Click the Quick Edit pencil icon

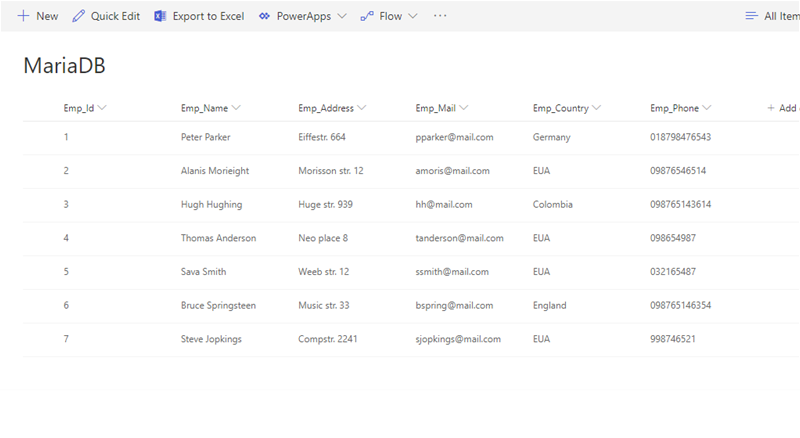[x=79, y=16]
